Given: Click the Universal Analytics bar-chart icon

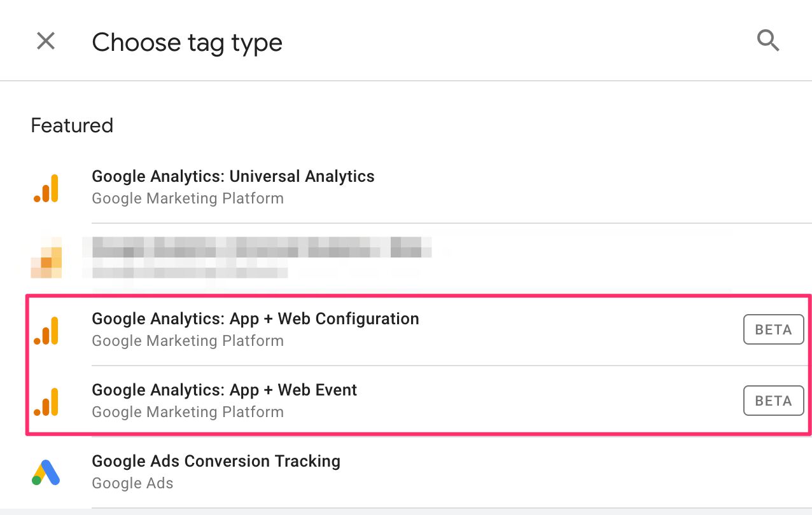Looking at the screenshot, I should pyautogui.click(x=46, y=188).
